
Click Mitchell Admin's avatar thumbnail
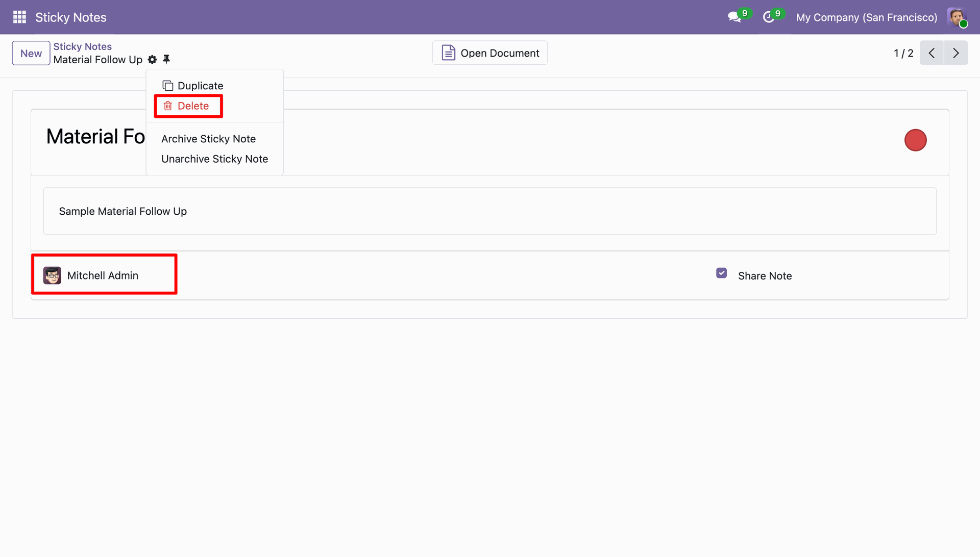[x=52, y=275]
